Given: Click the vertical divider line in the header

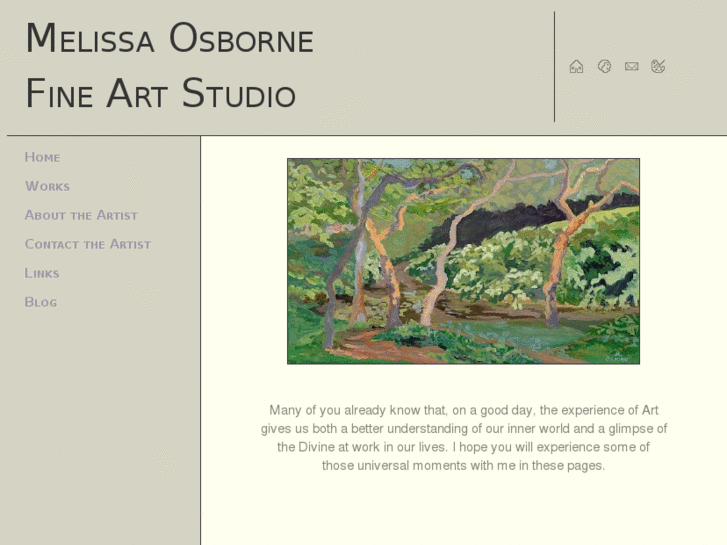Looking at the screenshot, I should (554, 67).
